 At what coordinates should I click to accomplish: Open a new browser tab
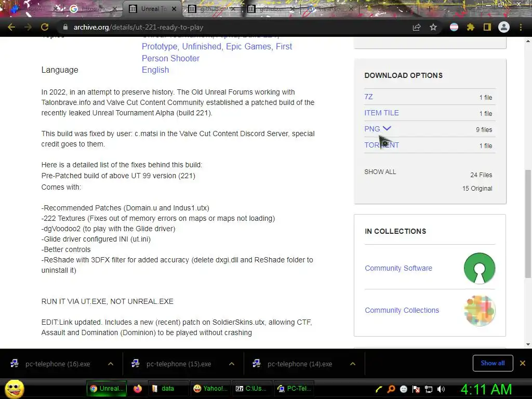click(x=429, y=9)
